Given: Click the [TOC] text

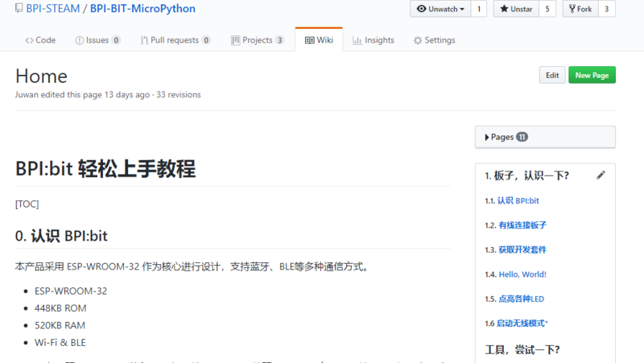Looking at the screenshot, I should click(27, 204).
